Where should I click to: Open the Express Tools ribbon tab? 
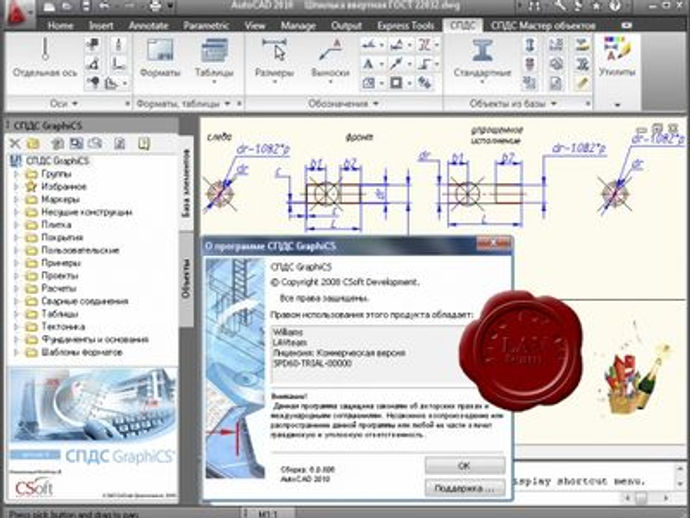[405, 26]
